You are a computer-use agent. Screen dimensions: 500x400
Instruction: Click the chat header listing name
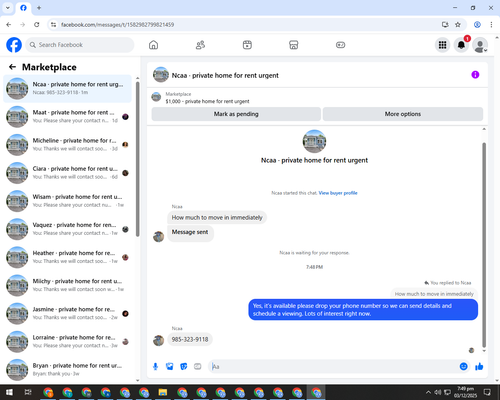click(x=225, y=76)
